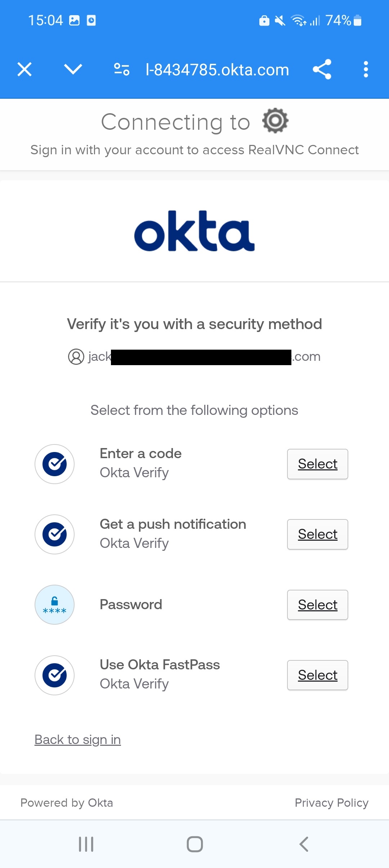Tap Okta Verify icon beside push notification
Screen dimensions: 389x868
coord(54,534)
